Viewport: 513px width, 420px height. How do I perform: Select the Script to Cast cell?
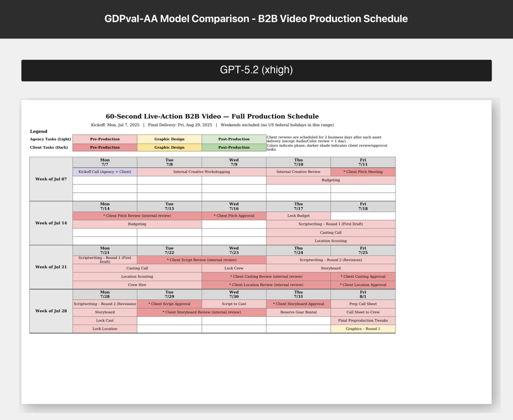click(x=234, y=304)
